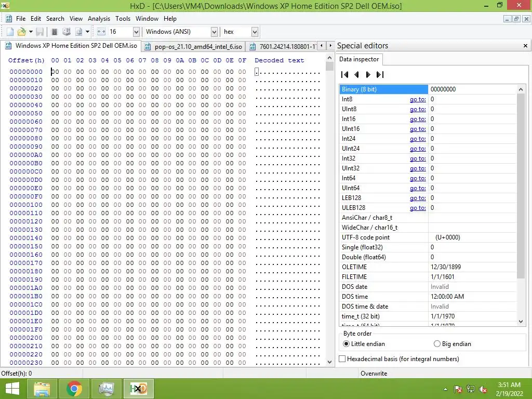Open File Explorer from taskbar

(42, 389)
